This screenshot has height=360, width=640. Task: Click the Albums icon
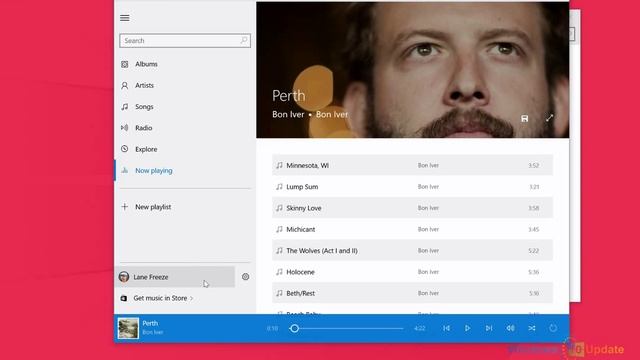coord(125,64)
